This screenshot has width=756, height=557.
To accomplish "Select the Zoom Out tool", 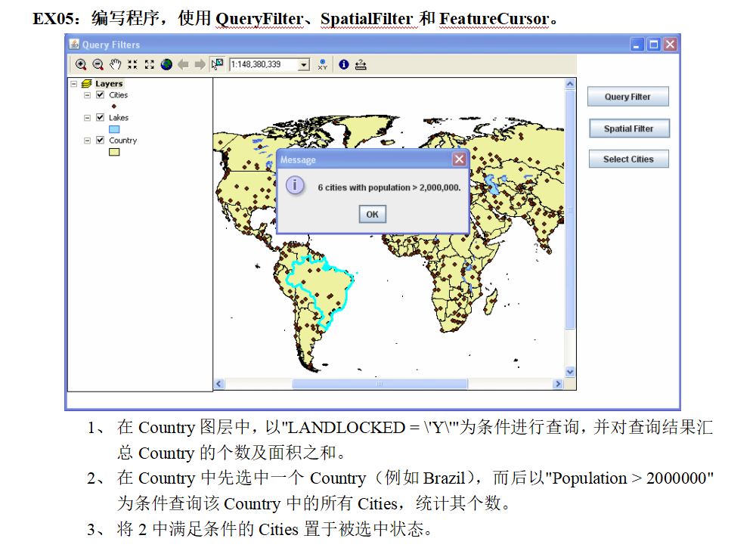I will coord(97,64).
